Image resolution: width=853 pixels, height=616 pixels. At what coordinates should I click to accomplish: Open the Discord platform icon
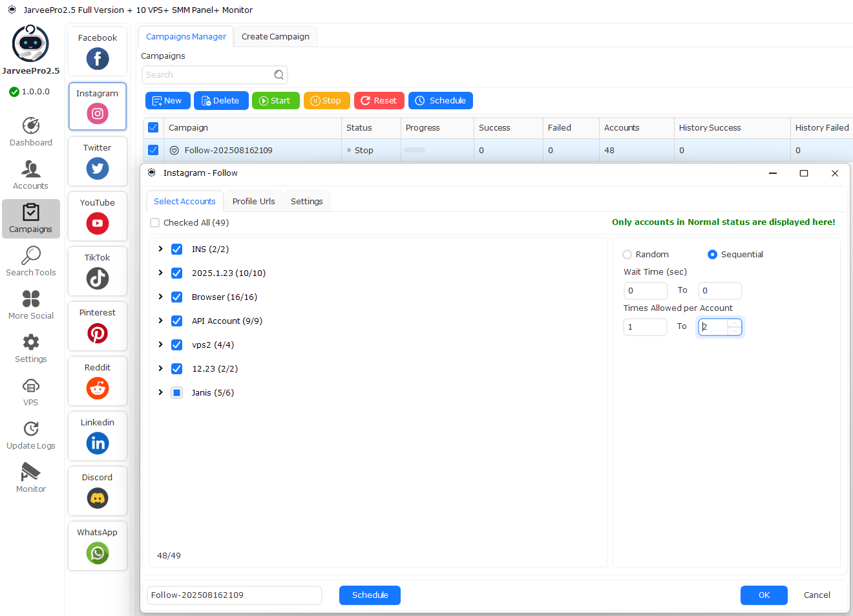[98, 498]
